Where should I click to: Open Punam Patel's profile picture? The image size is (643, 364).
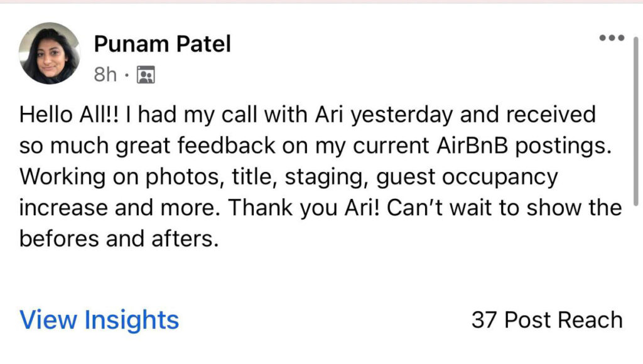coord(50,53)
